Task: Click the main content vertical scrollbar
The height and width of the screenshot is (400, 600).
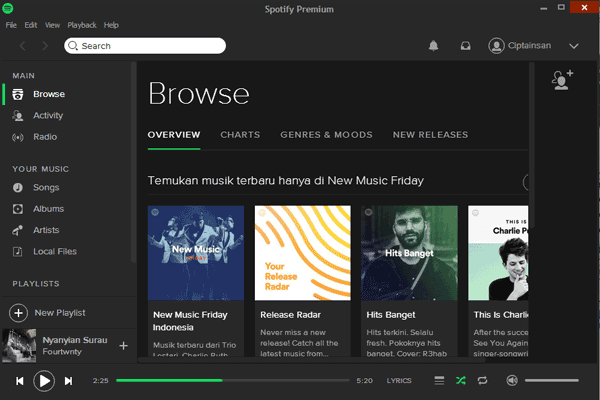Action: [532, 145]
